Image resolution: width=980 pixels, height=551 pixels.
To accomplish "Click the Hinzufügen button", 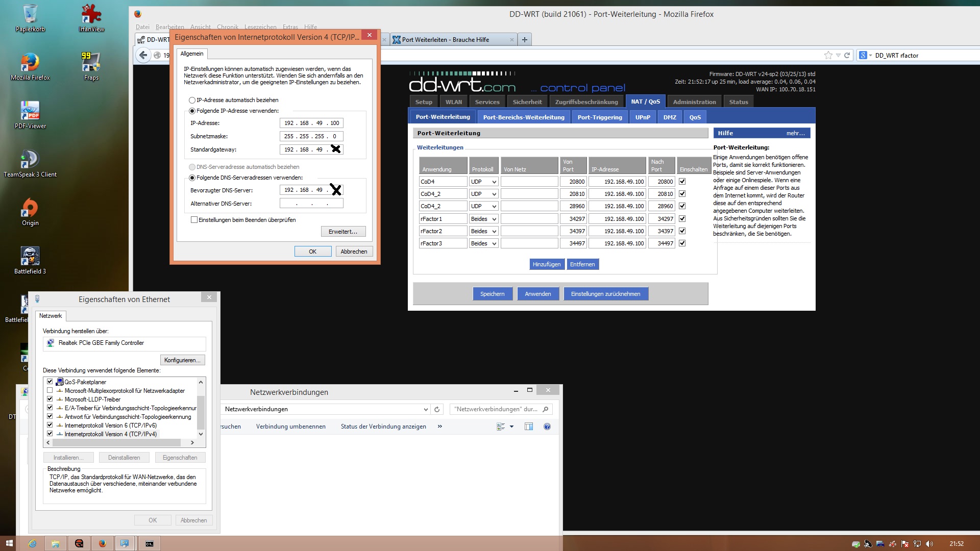I will [547, 264].
